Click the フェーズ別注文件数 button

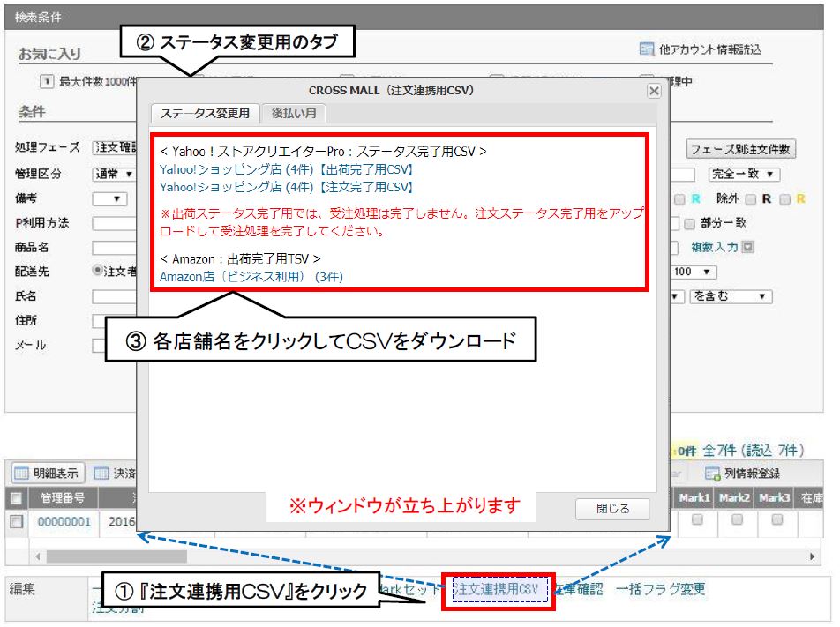pyautogui.click(x=740, y=149)
